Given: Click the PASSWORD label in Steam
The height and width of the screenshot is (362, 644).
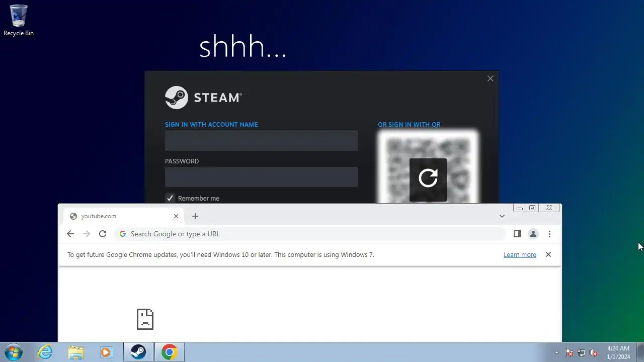Looking at the screenshot, I should 182,161.
